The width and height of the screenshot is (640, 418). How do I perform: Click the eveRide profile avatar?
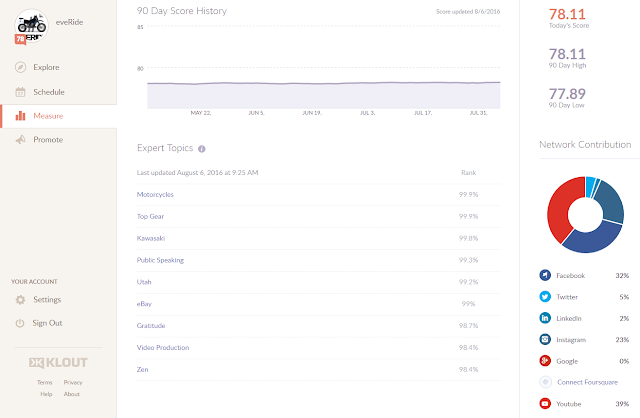(x=28, y=25)
